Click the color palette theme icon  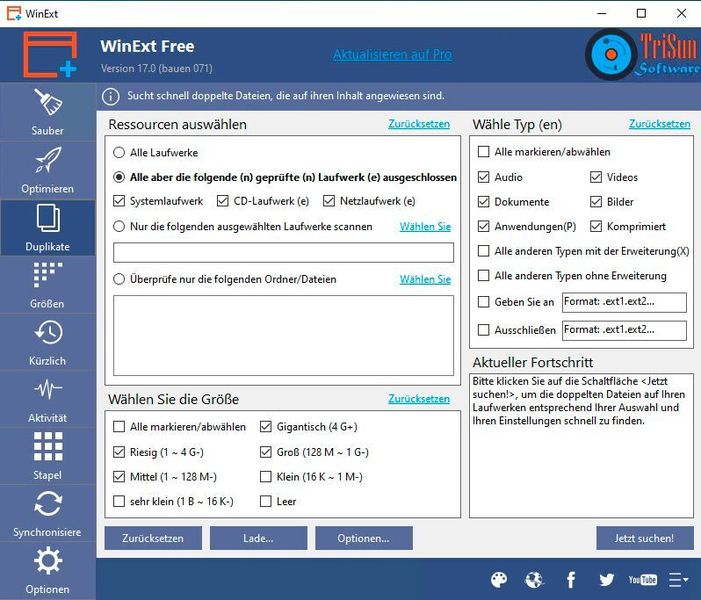point(499,580)
